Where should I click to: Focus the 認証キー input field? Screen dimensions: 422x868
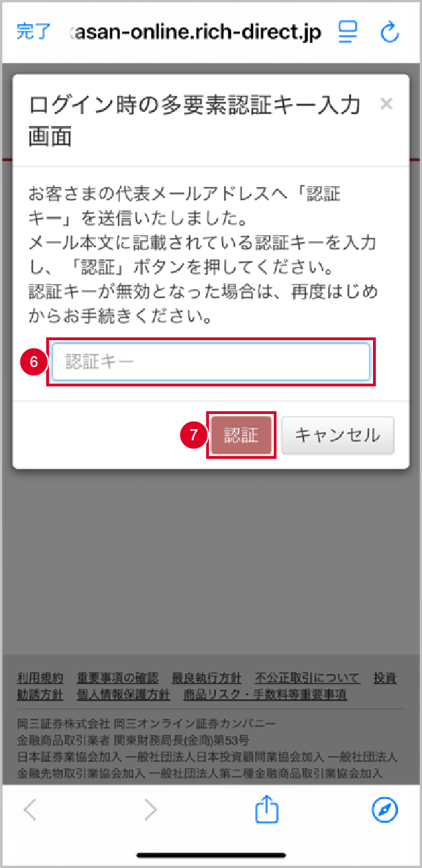pos(211,362)
